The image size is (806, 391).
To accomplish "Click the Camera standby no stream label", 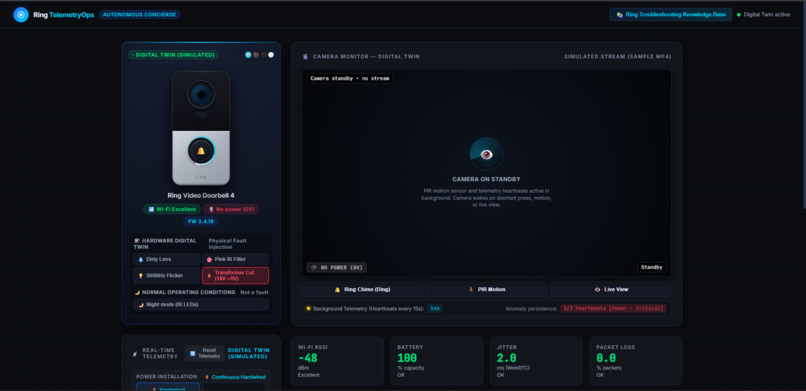I will click(x=350, y=79).
